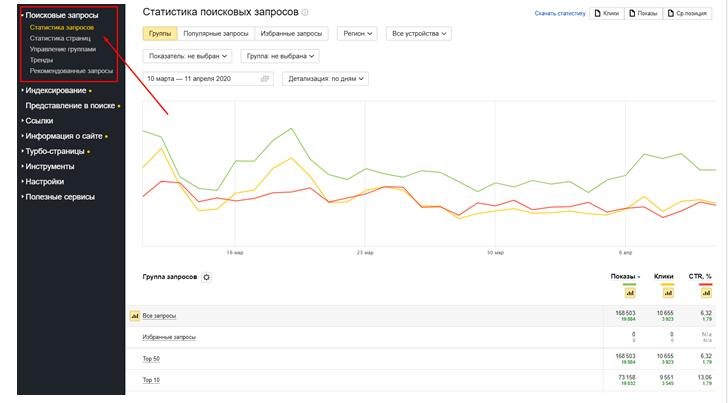Toggle chart icon under the CTR column

point(705,292)
